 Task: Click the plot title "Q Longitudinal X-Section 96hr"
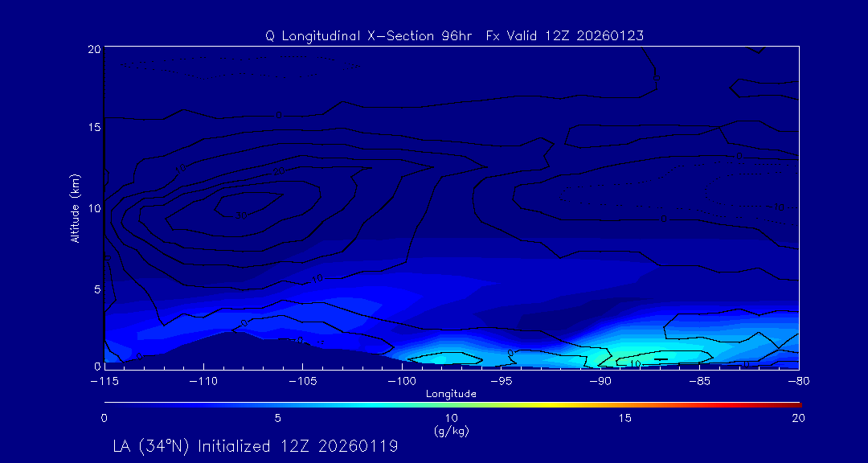[x=369, y=36]
